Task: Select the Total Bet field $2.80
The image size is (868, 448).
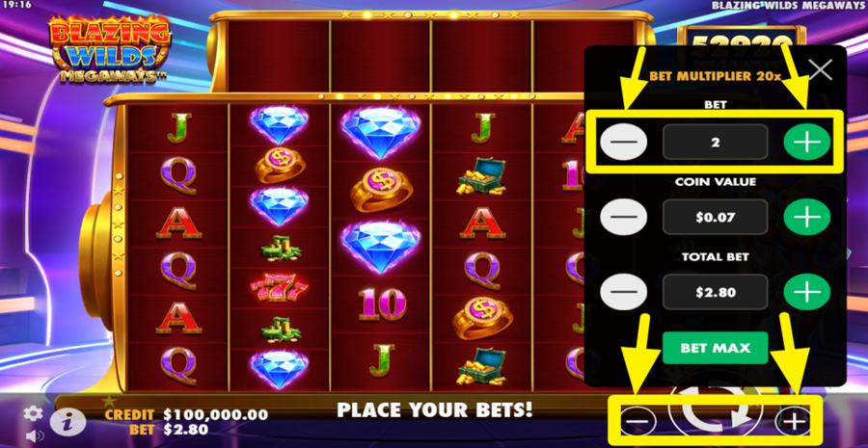Action: pos(716,292)
